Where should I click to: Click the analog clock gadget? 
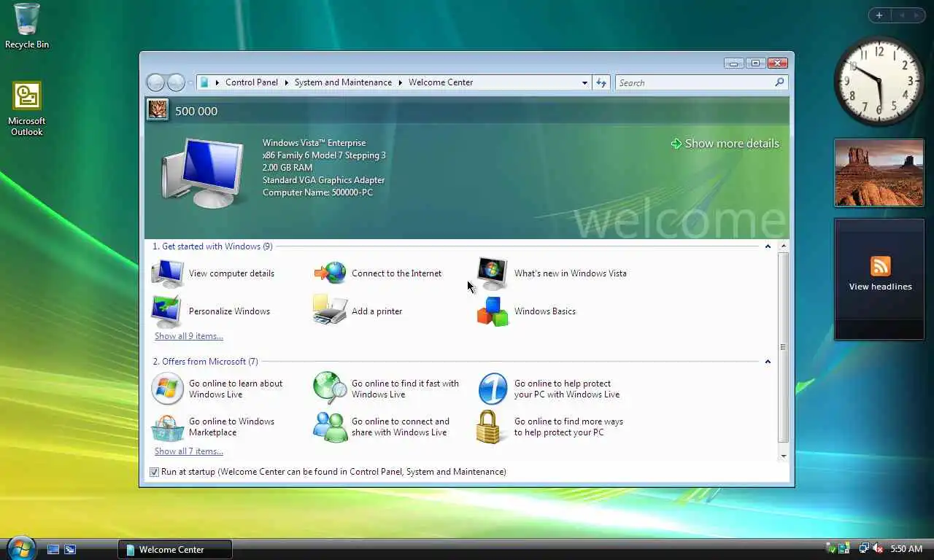pyautogui.click(x=879, y=80)
